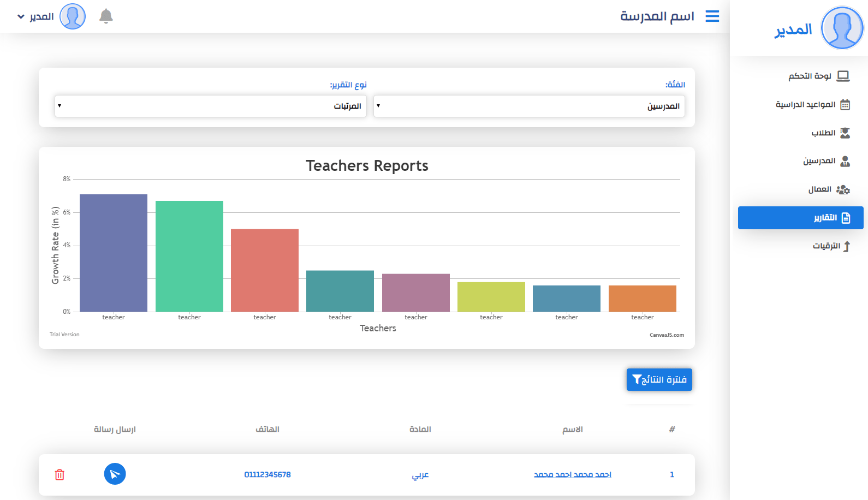This screenshot has width=868, height=500.
Task: Open the hamburger menu icon
Action: (x=712, y=16)
